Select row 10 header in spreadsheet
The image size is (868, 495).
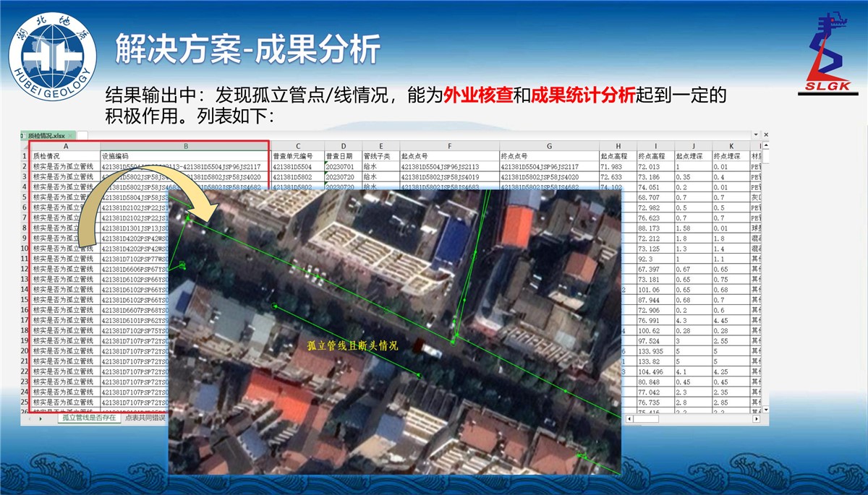pos(25,248)
